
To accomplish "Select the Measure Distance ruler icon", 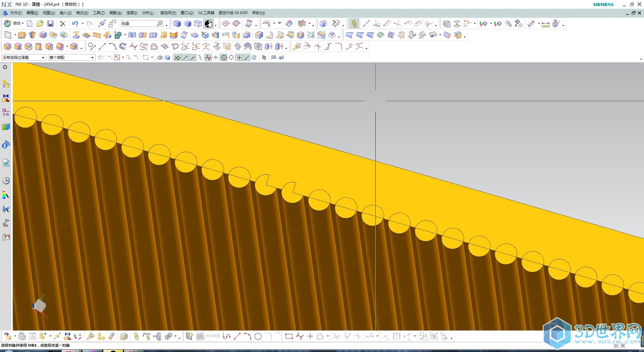I will (x=545, y=24).
